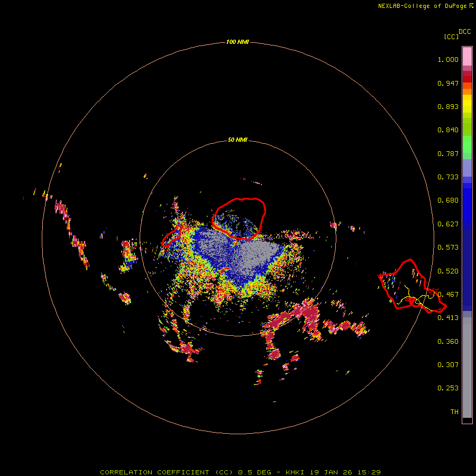Click the 100 NMI range ring label
Image resolution: width=476 pixels, height=476 pixels.
237,42
